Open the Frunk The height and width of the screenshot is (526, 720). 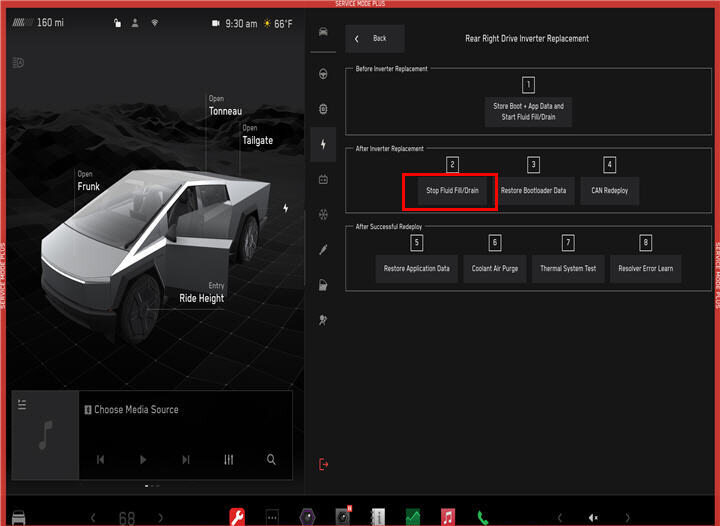[88, 181]
